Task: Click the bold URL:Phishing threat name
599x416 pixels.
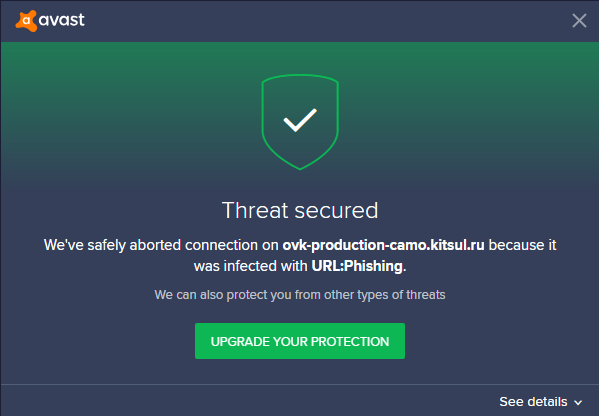Action: 357,266
